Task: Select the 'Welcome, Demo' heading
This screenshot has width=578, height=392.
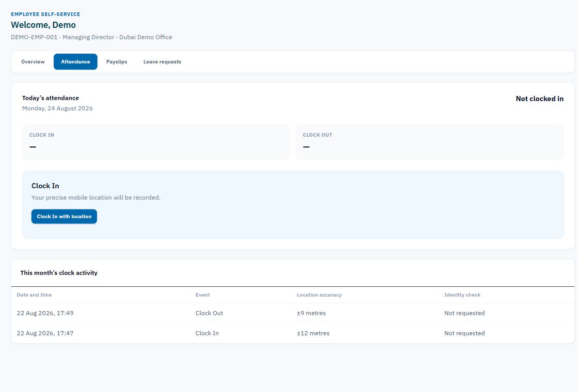Action: click(43, 25)
